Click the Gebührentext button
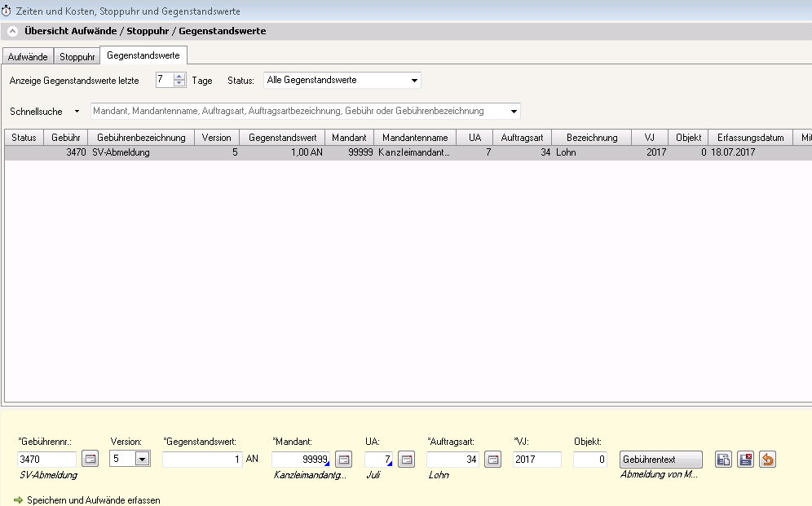 coord(661,460)
